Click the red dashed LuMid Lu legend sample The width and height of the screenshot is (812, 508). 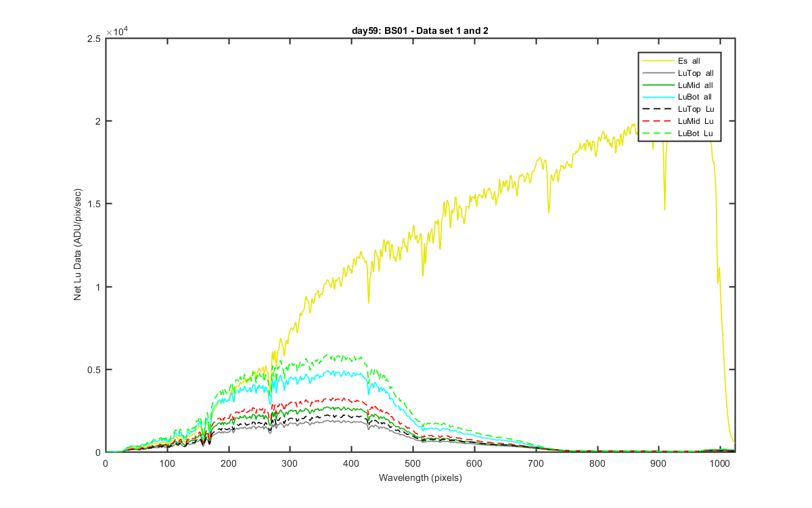pyautogui.click(x=657, y=121)
